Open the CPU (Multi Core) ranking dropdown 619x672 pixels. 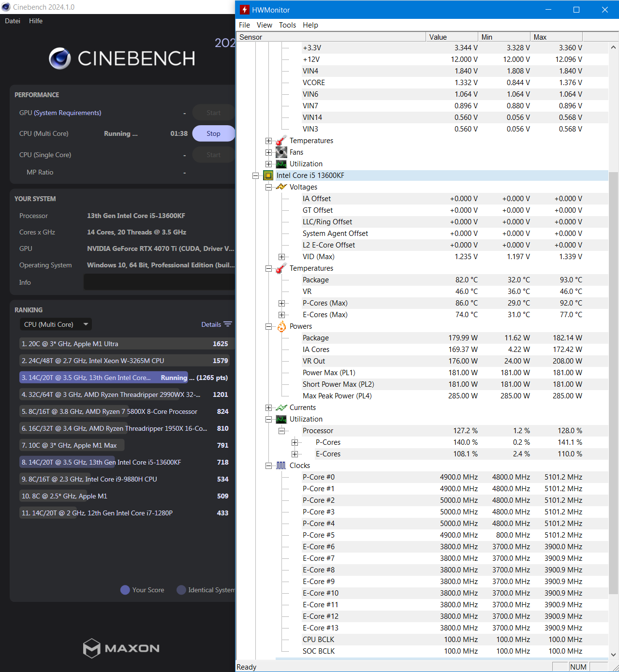[x=56, y=324]
